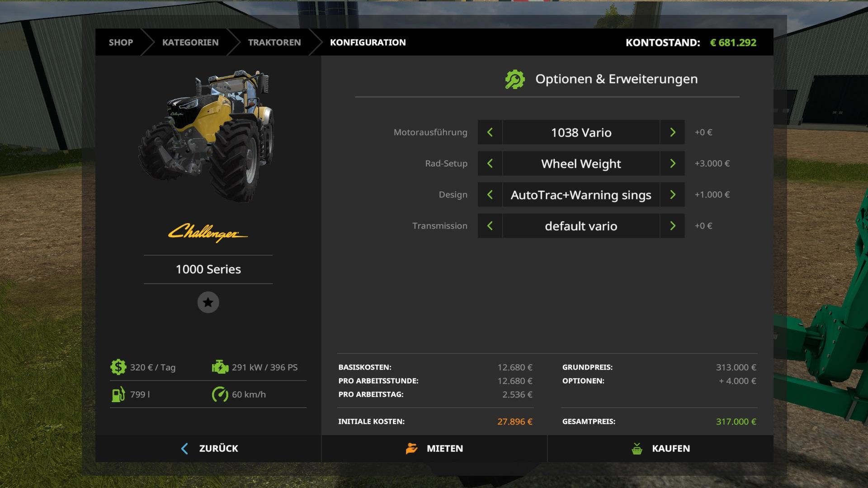
Task: Click the hand icon on Mieten
Action: [x=411, y=449]
